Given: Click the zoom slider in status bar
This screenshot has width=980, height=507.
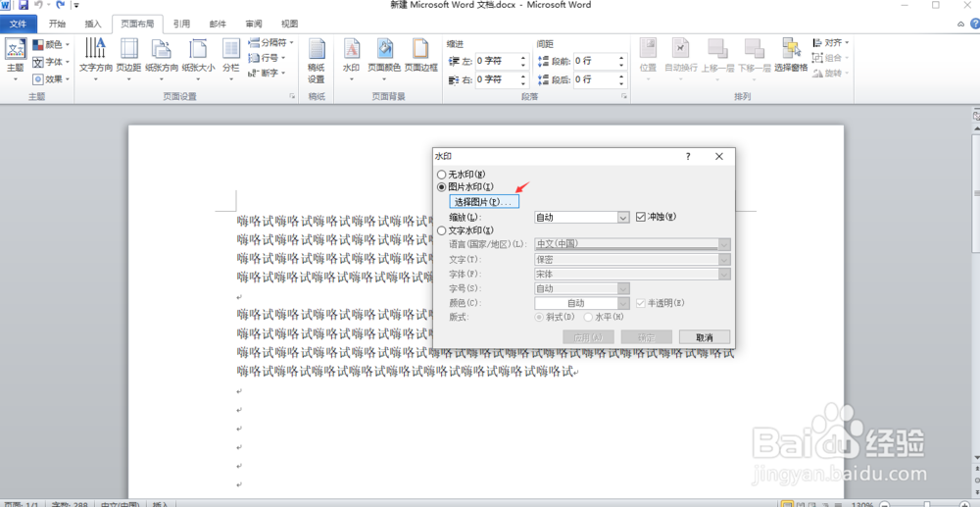Looking at the screenshot, I should coord(927,504).
